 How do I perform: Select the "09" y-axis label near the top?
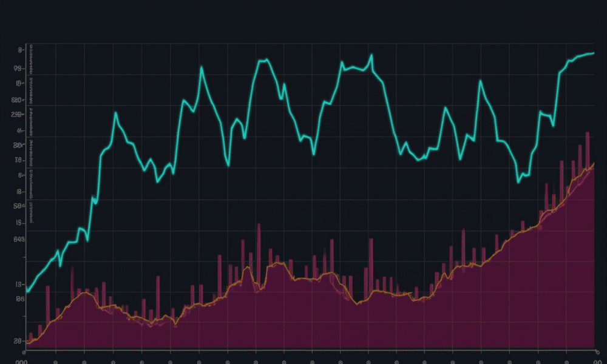point(18,69)
